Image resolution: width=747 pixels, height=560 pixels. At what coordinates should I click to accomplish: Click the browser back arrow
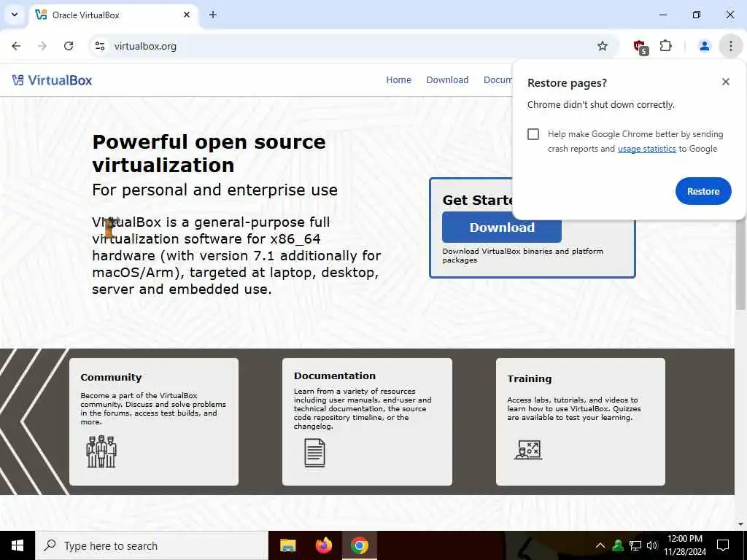[16, 46]
